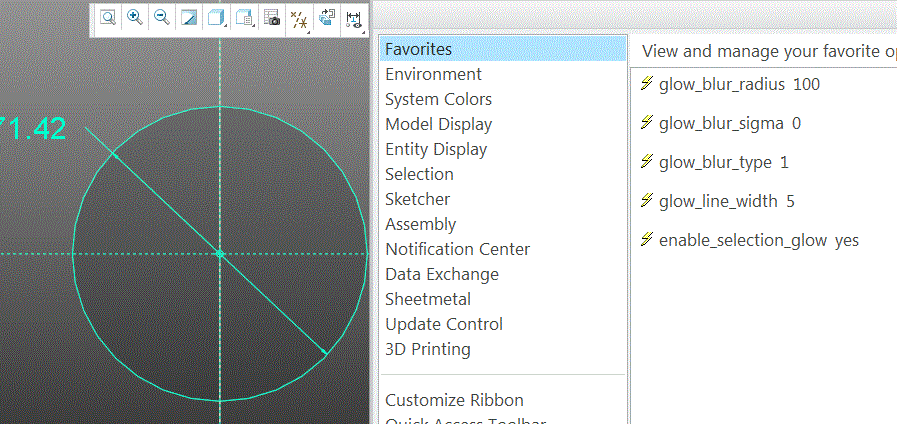Open the 3D Printing options category
This screenshot has width=897, height=424.
coord(428,349)
